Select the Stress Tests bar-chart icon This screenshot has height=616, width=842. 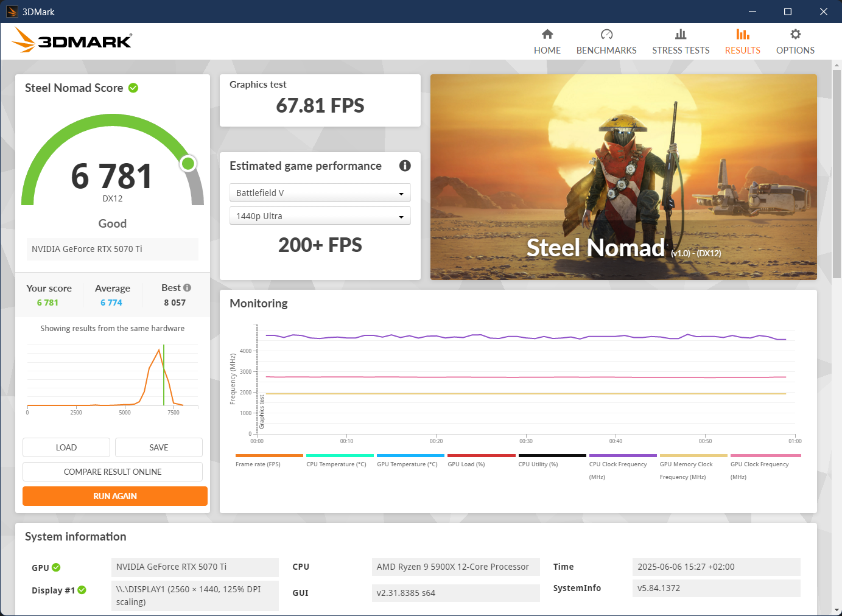(681, 35)
